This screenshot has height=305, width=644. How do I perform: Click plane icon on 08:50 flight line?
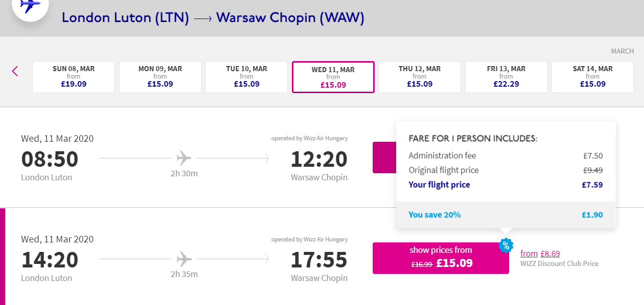pyautogui.click(x=184, y=158)
